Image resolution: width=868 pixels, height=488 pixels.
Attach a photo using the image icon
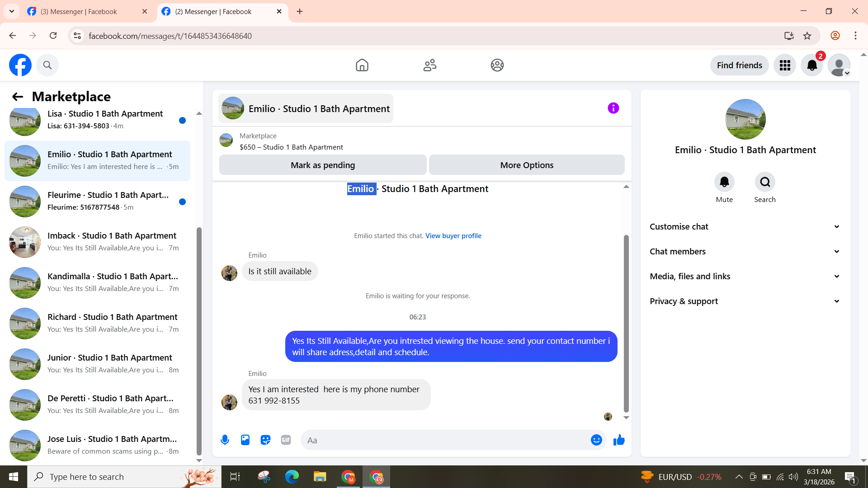tap(245, 440)
